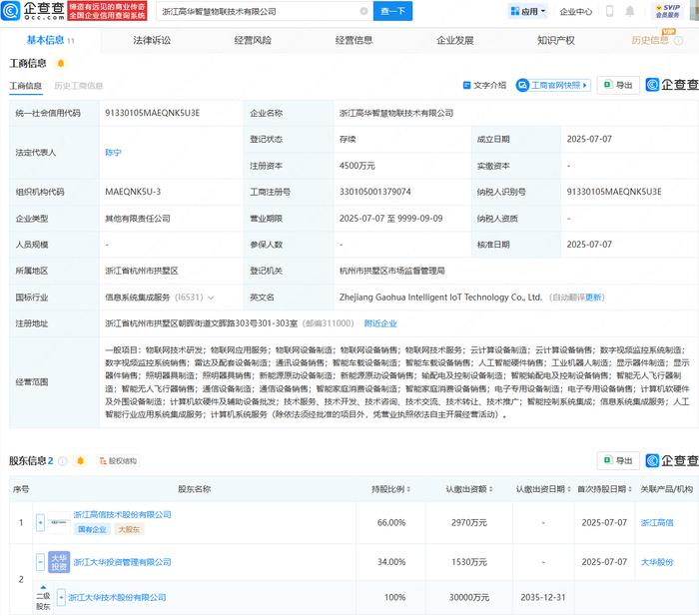Click the 2035-12-31 contribution date
Screen dimensions: 699x616
coord(543,597)
